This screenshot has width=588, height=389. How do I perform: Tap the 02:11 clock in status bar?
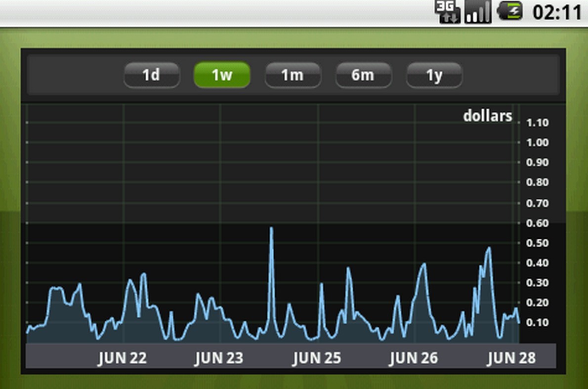point(557,12)
